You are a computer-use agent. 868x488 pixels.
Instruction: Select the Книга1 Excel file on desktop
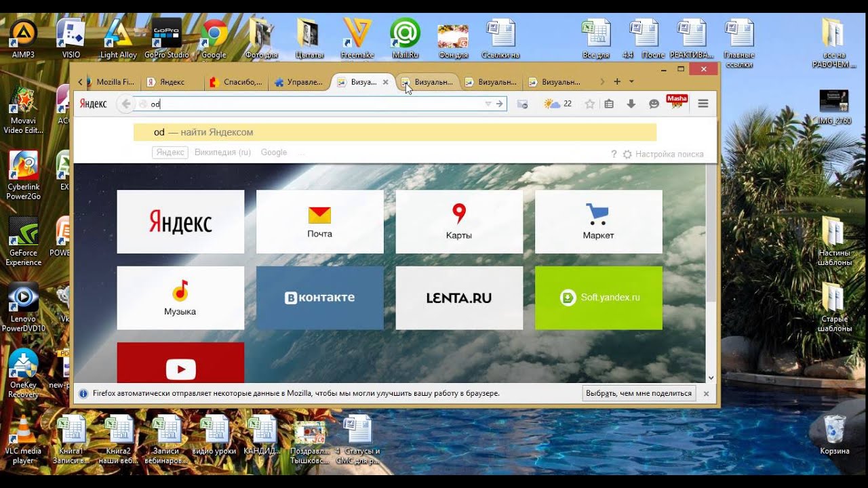[x=71, y=439]
